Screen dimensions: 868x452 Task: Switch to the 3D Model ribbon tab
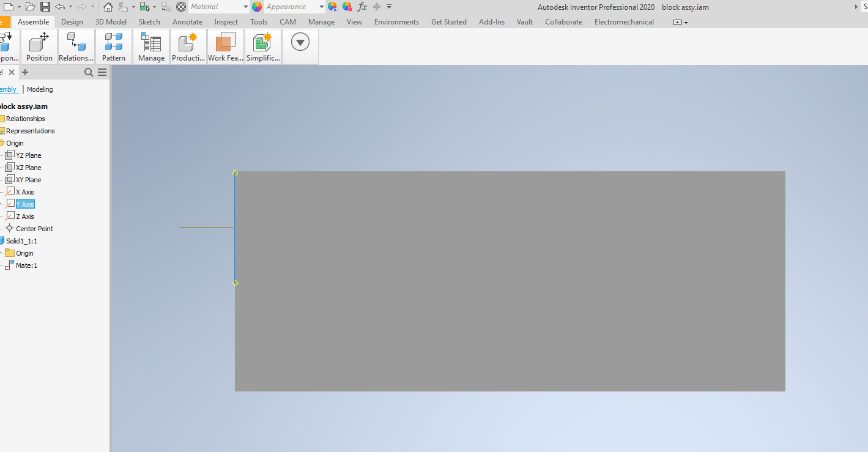111,21
